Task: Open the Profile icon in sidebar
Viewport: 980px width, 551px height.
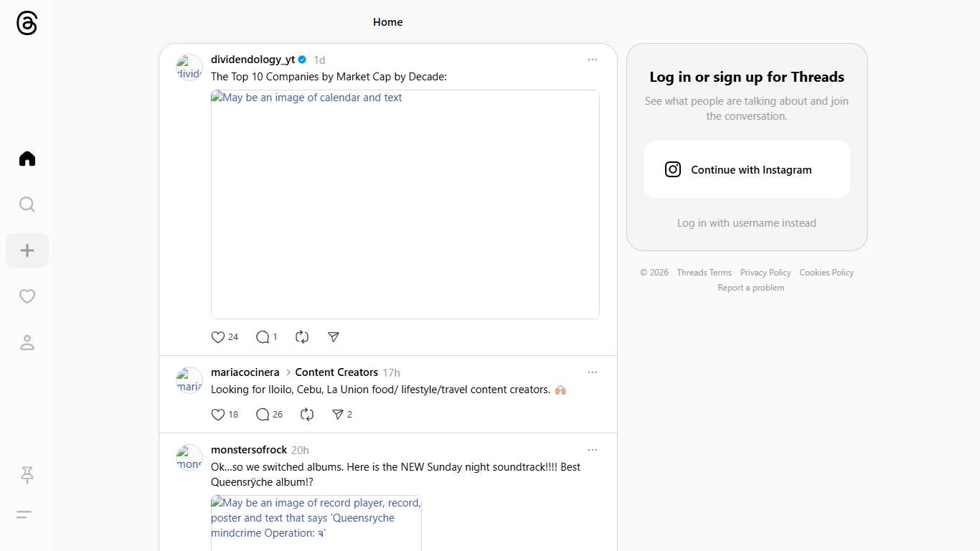Action: (x=27, y=342)
